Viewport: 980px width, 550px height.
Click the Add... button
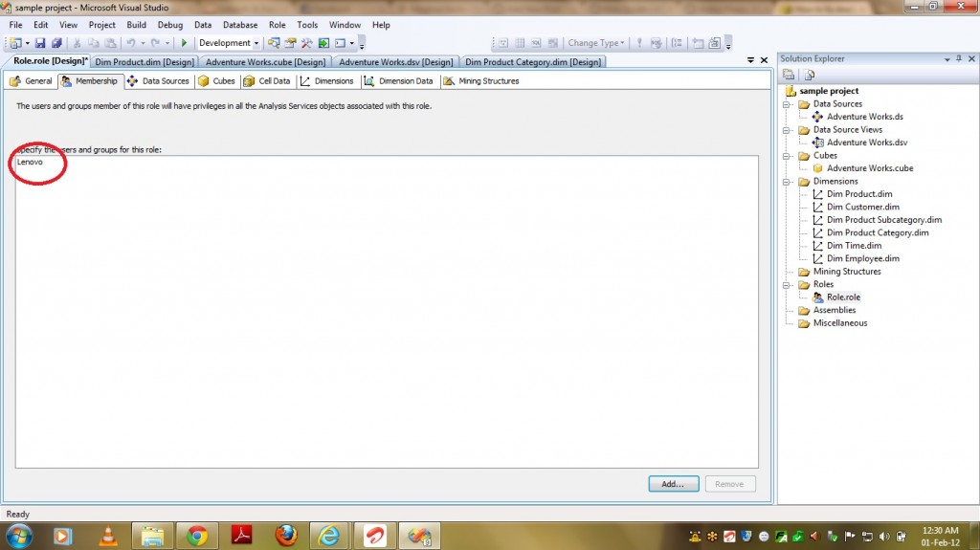(x=673, y=484)
